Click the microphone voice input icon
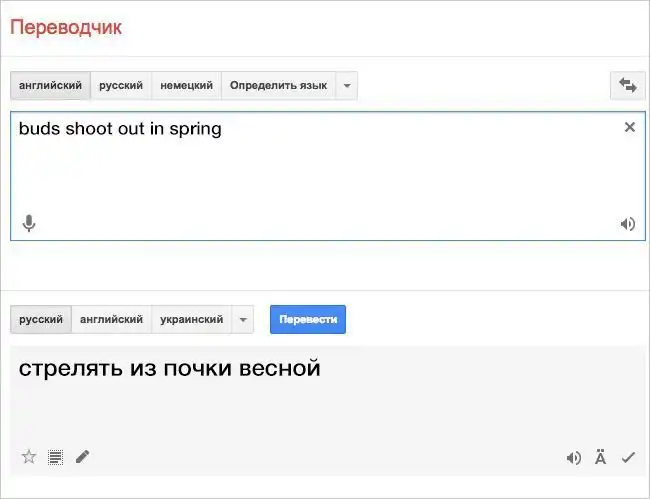 click(29, 223)
